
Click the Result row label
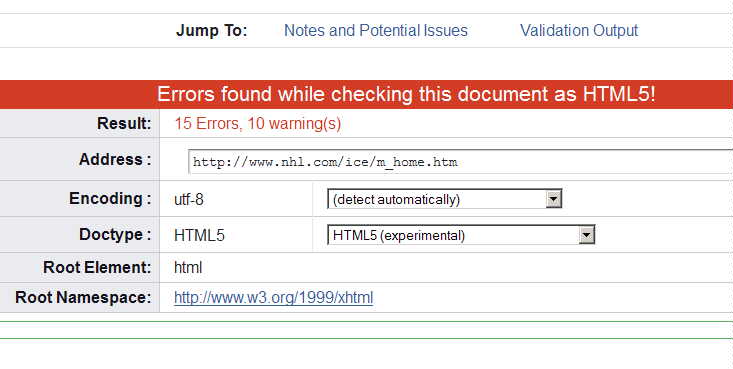(x=124, y=123)
